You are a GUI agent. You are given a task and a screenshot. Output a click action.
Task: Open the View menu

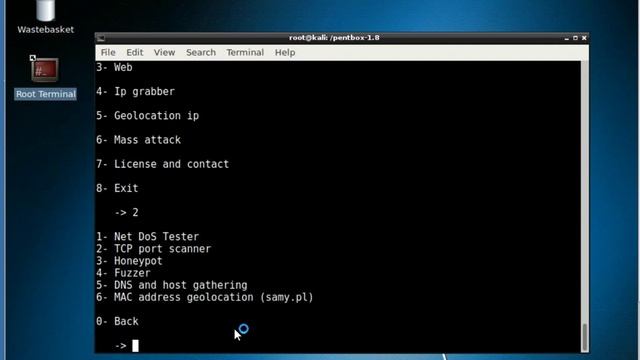click(x=164, y=53)
